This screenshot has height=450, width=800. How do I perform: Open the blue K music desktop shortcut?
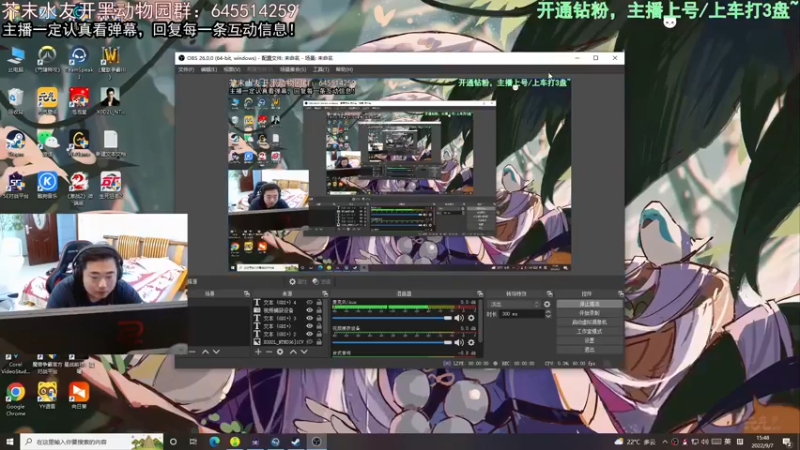coord(47,185)
